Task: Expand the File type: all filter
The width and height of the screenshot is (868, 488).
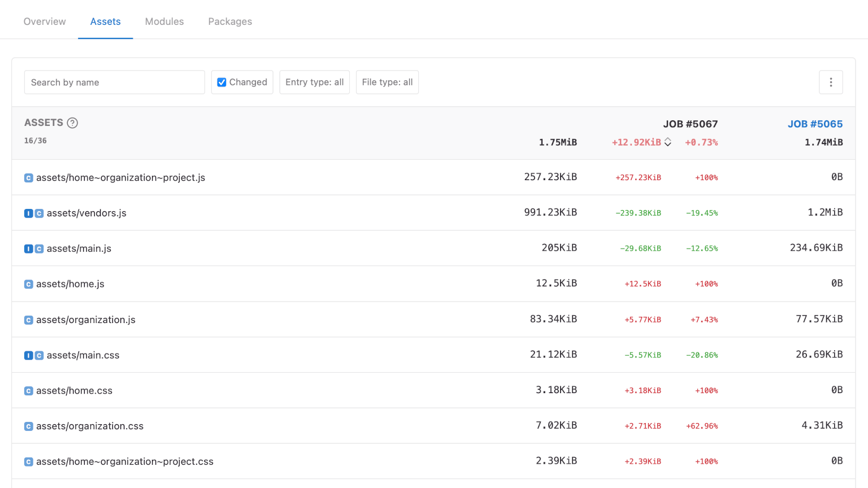Action: 387,82
